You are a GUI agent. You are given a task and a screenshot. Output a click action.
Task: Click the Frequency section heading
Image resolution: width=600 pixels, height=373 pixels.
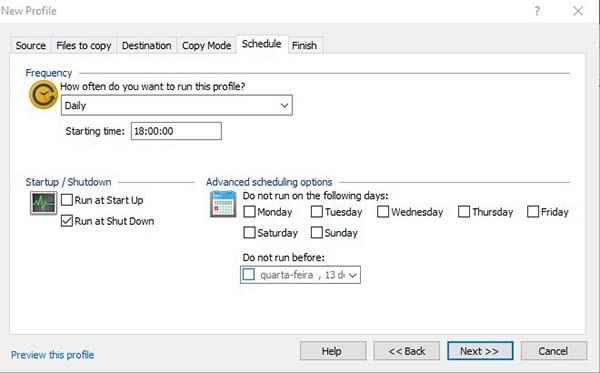point(49,73)
